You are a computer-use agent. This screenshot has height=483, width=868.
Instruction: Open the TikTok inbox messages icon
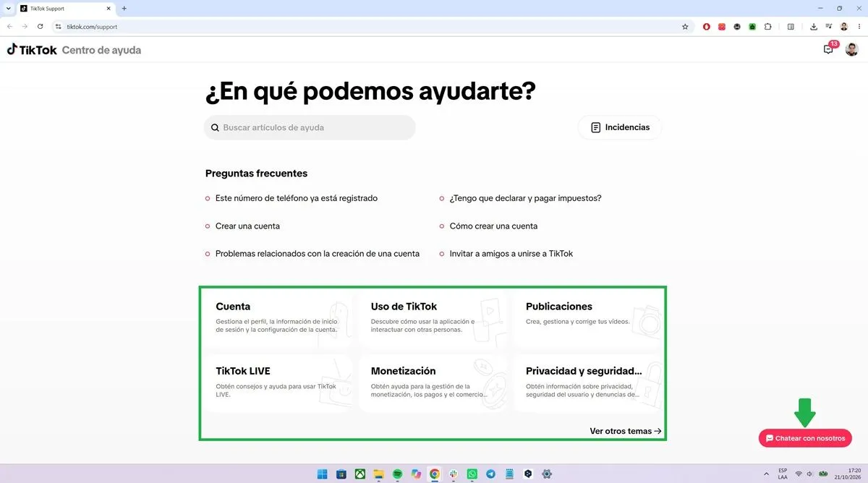828,49
